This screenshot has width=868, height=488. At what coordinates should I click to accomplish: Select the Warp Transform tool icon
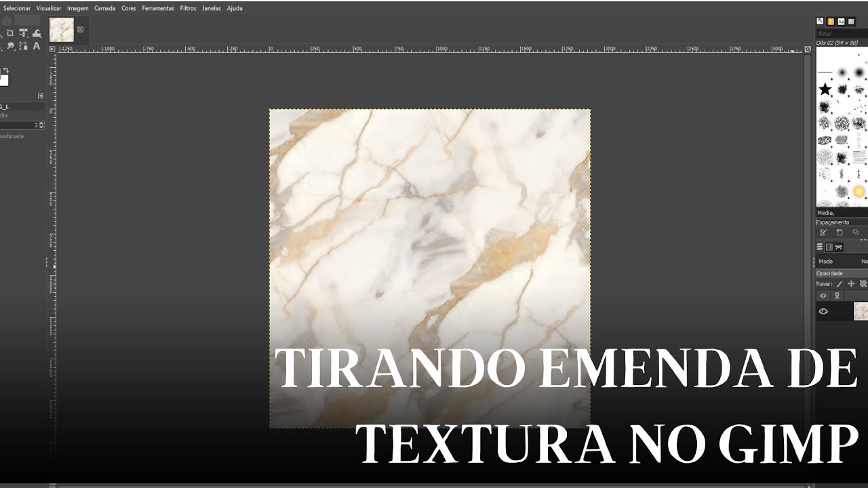tap(37, 33)
